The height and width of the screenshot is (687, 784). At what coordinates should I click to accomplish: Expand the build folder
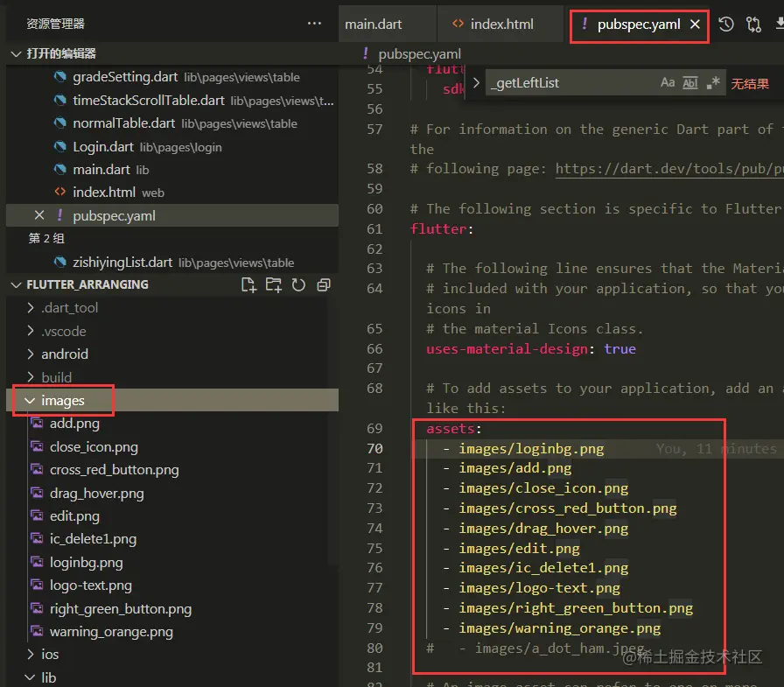coord(56,377)
